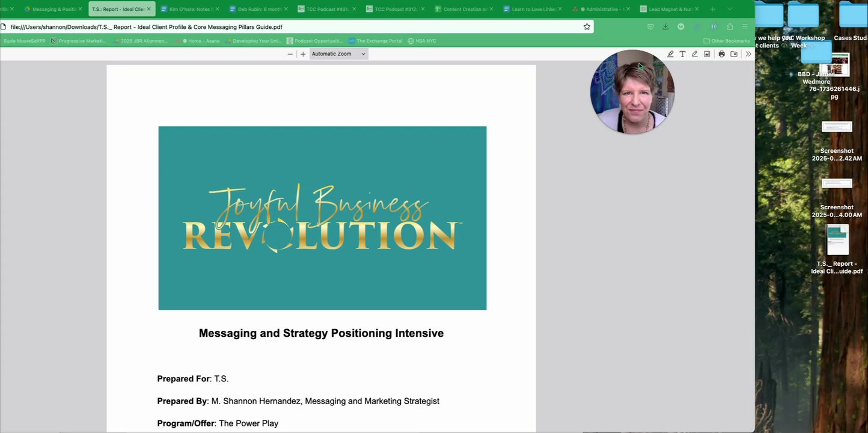Viewport: 868px width, 433px height.
Task: Switch to Lead Magnet & Nurture tab
Action: 670,9
